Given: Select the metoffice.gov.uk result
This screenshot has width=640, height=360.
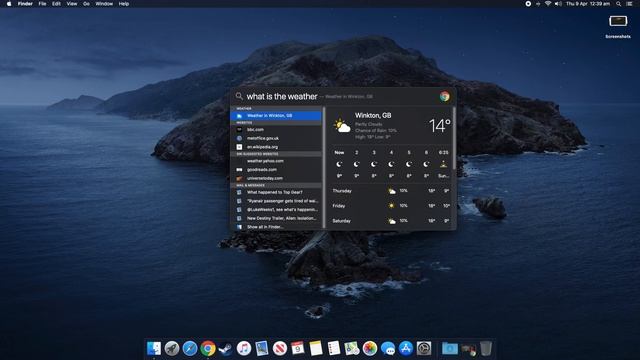Looking at the screenshot, I should (276, 138).
